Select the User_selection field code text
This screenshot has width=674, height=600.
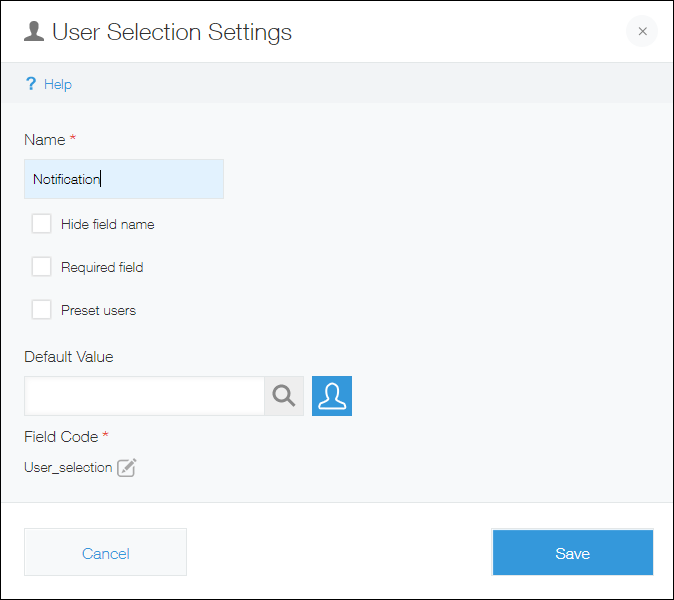(68, 467)
